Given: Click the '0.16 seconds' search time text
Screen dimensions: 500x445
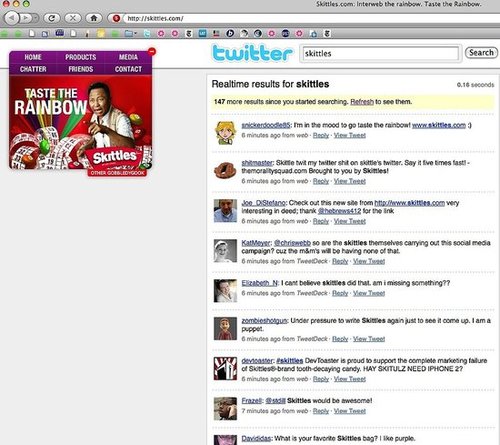Looking at the screenshot, I should coord(475,85).
